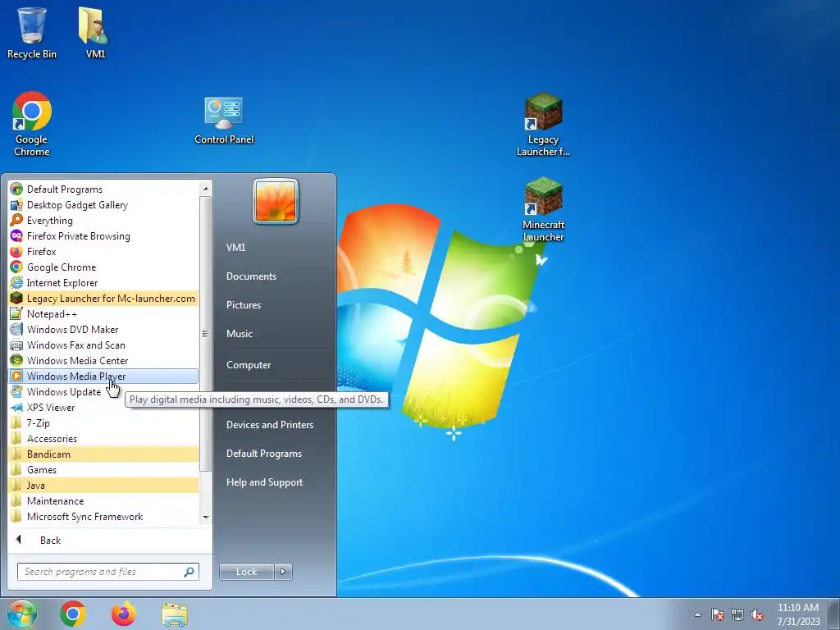The image size is (840, 630).
Task: Expand the Java folder
Action: click(x=103, y=486)
